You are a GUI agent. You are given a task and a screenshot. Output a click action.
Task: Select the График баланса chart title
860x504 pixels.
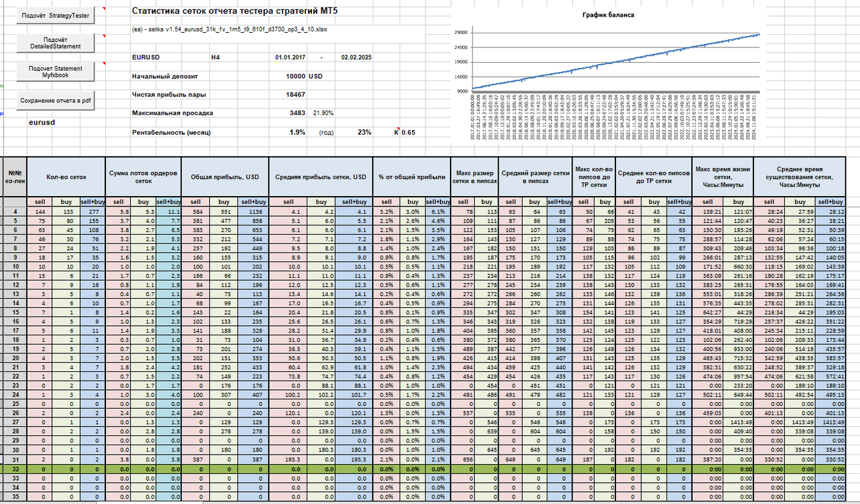pyautogui.click(x=607, y=15)
